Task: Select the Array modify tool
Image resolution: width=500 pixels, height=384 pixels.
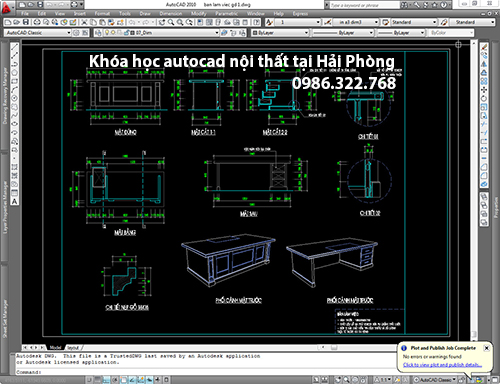Action: coord(484,81)
